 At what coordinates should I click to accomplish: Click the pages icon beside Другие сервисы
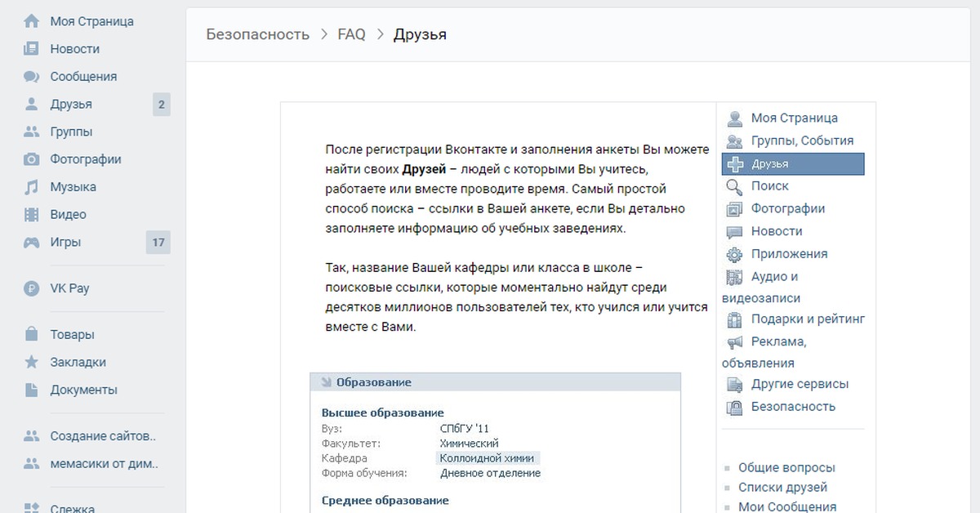[735, 384]
